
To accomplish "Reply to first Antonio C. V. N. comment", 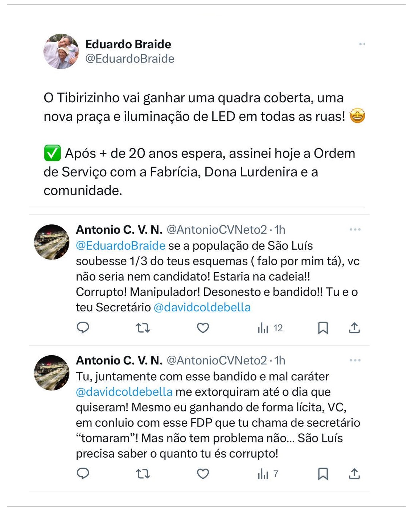I will 83,328.
